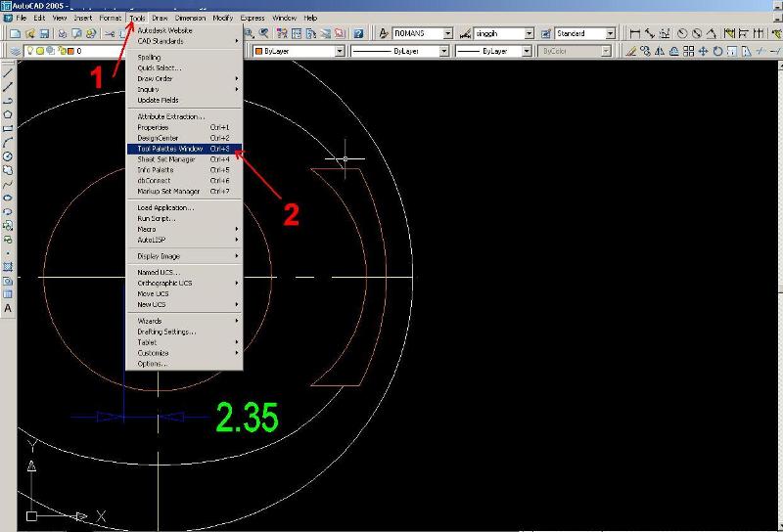The image size is (783, 532).
Task: Click the ByLayer orange color swatch
Action: pos(258,51)
